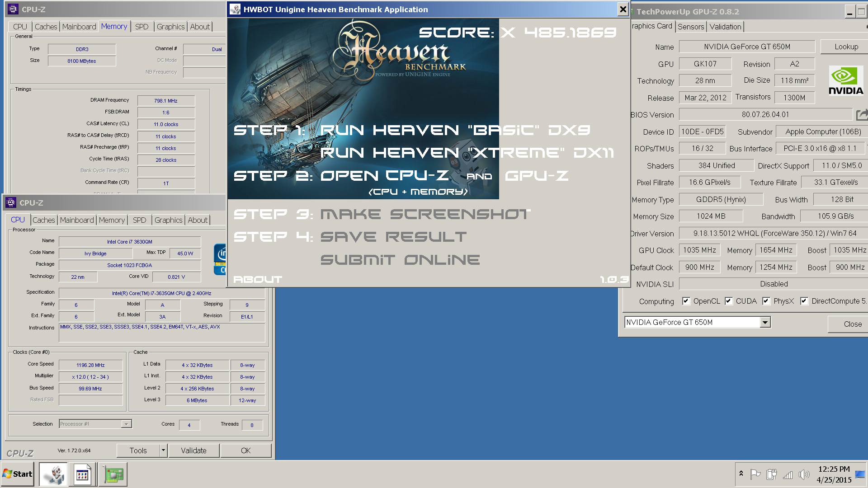Click the Tools button in CPU-Z
This screenshot has height=488, width=868.
[x=138, y=450]
